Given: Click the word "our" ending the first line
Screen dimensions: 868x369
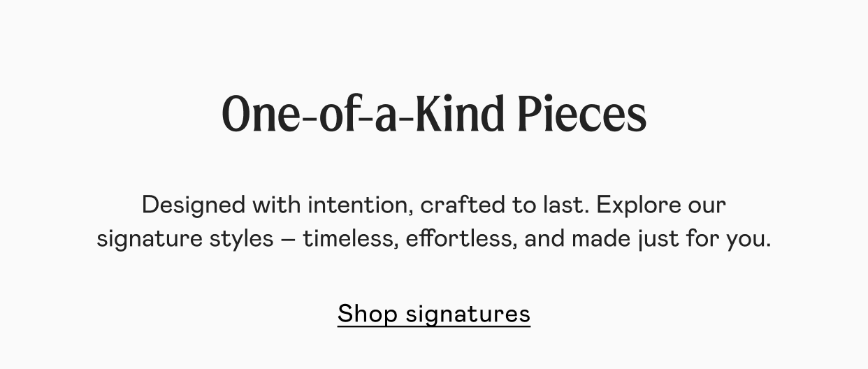Looking at the screenshot, I should (707, 206).
